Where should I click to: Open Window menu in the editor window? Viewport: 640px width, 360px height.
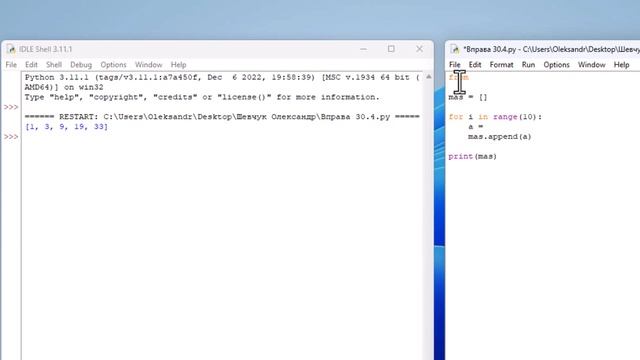[x=591, y=65]
